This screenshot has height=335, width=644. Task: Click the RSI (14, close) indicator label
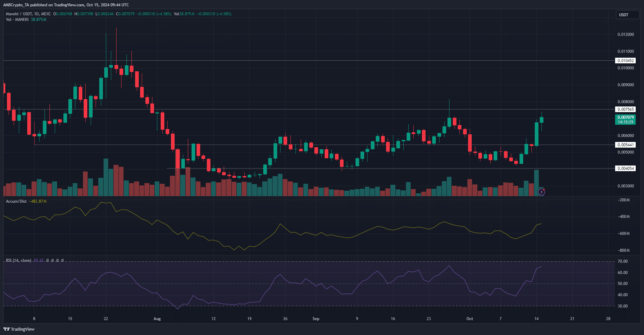(x=19, y=260)
